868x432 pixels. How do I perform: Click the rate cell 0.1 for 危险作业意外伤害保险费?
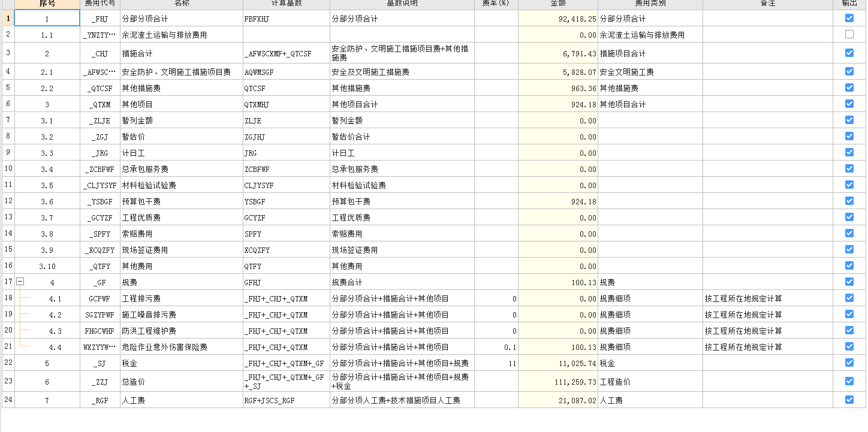point(496,347)
